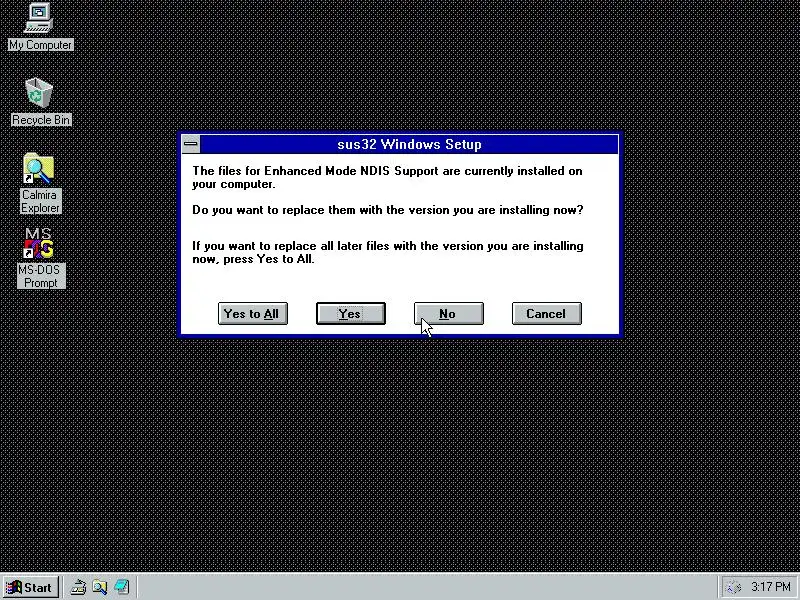Click the 'press Yes to All' instruction text
The height and width of the screenshot is (600, 800).
pos(269,259)
